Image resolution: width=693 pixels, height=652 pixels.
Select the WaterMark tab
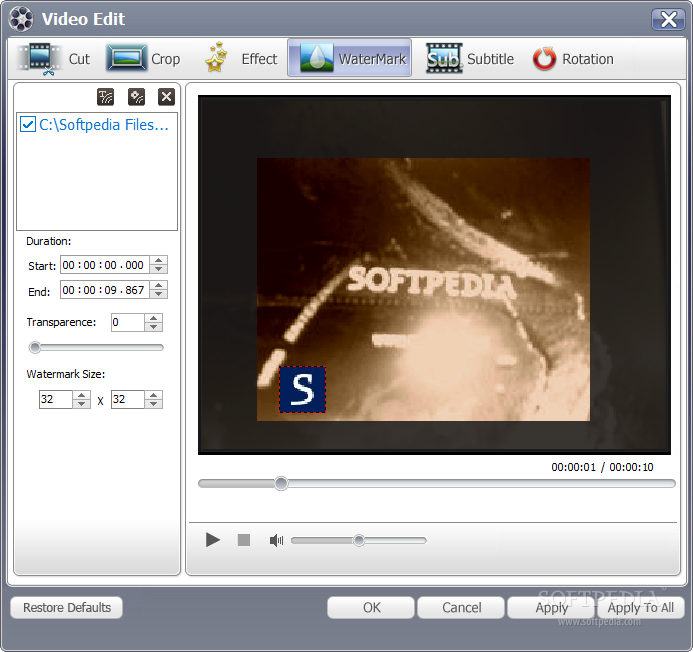(x=350, y=58)
